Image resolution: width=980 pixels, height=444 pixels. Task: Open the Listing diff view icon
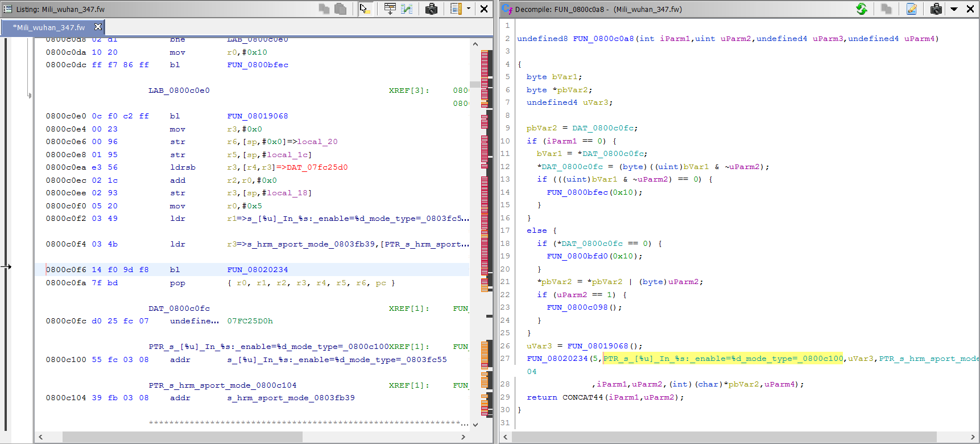coord(407,9)
